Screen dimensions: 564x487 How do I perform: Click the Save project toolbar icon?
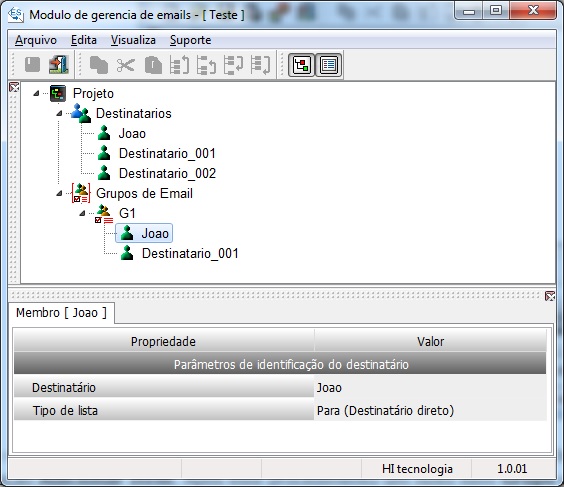[32, 65]
